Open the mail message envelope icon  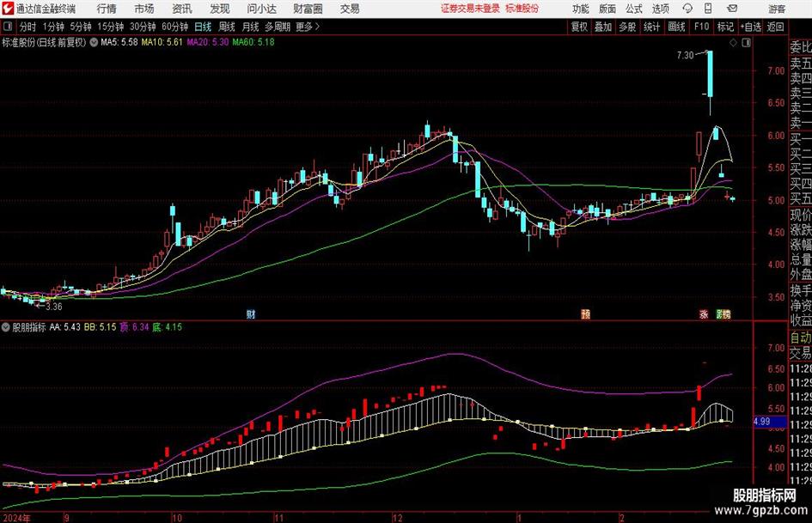point(732,9)
